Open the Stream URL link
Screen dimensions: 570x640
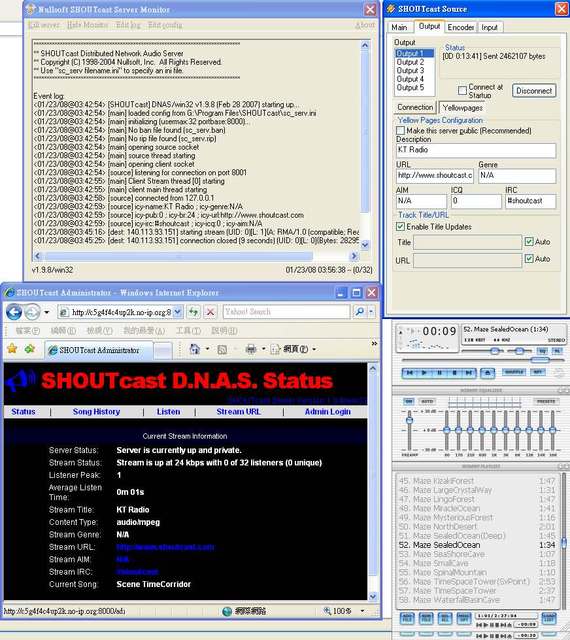click(x=238, y=411)
